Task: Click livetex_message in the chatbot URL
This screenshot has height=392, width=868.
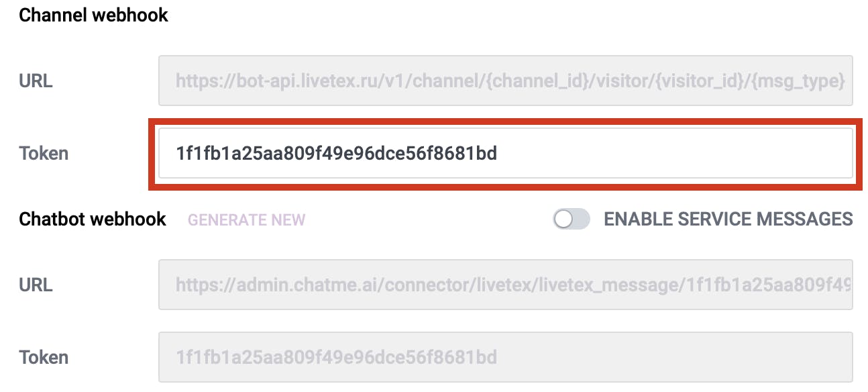Action: tap(623, 285)
